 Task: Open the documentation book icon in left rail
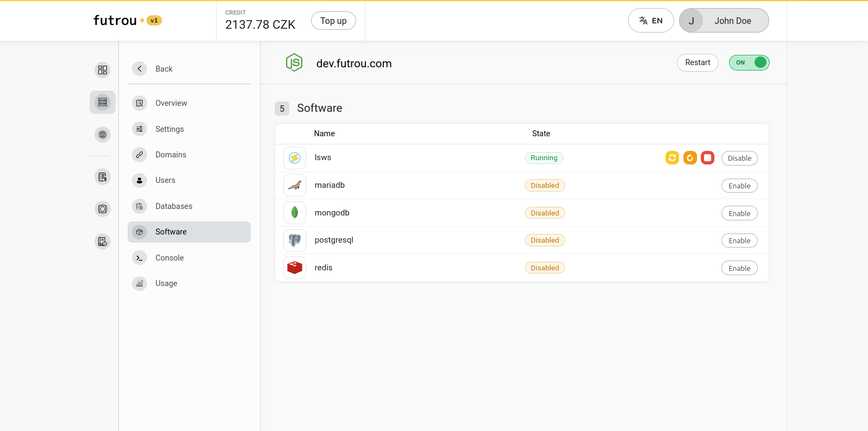click(103, 242)
